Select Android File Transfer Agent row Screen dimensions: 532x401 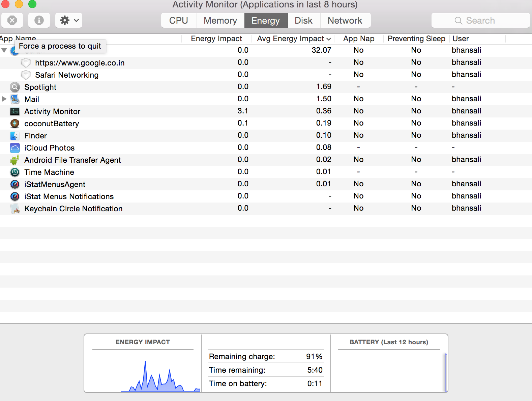pos(266,160)
